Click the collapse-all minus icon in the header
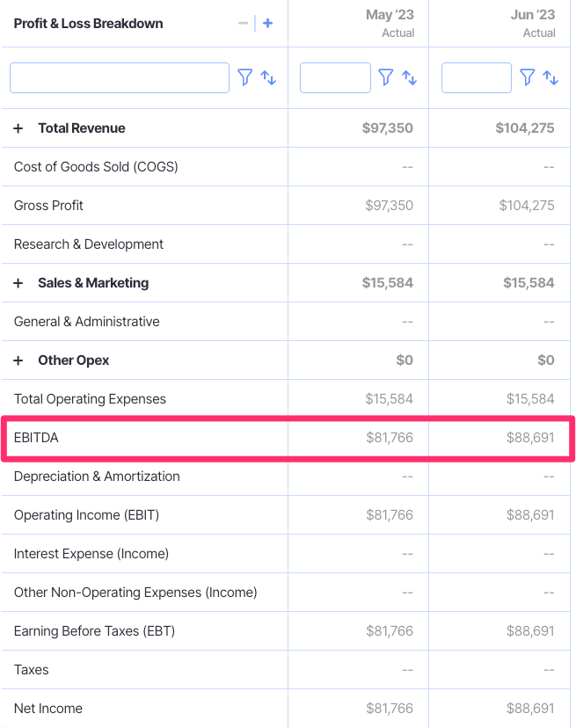The height and width of the screenshot is (728, 576). 243,24
